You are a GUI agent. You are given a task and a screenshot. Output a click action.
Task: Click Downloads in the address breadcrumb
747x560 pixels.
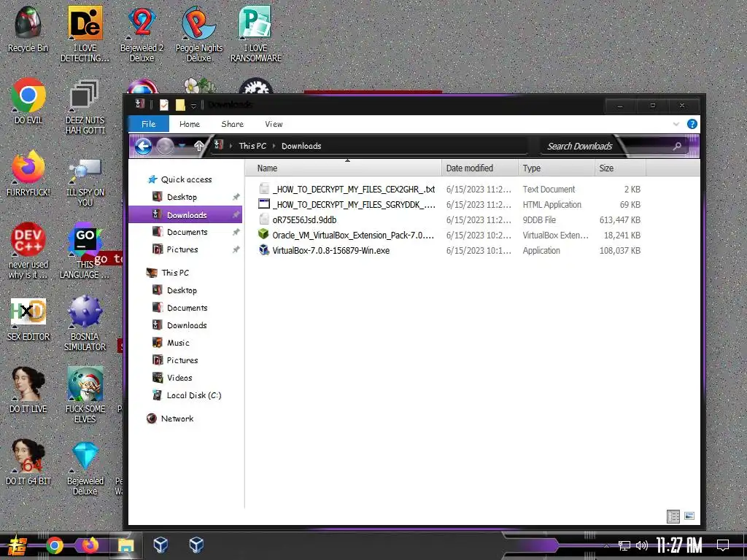pyautogui.click(x=301, y=146)
